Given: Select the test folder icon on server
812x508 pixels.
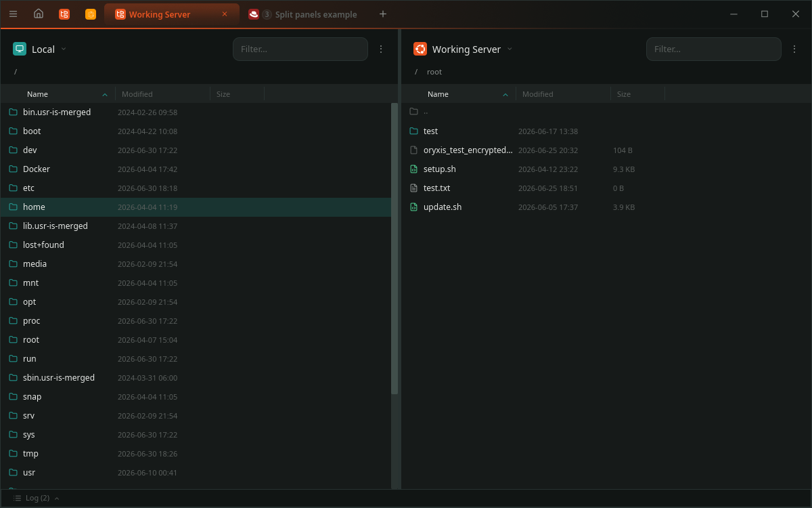Looking at the screenshot, I should pos(414,131).
